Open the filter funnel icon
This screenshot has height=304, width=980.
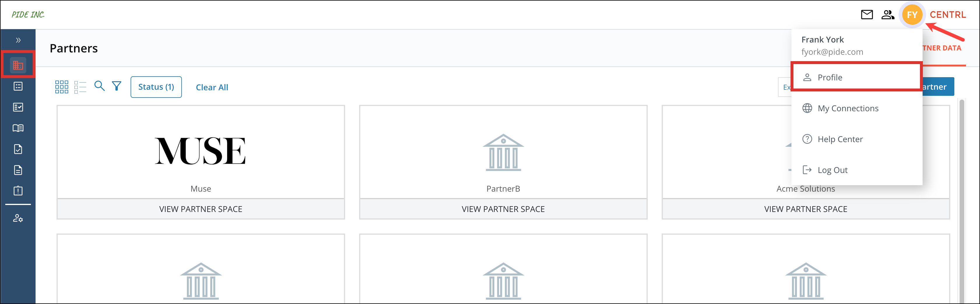tap(117, 86)
